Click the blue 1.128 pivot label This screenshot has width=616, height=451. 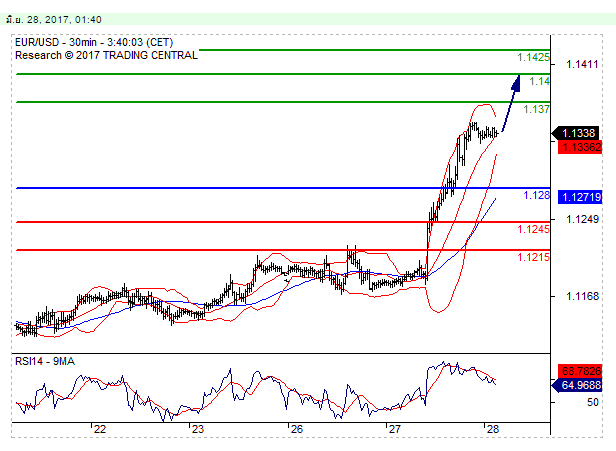click(x=536, y=195)
